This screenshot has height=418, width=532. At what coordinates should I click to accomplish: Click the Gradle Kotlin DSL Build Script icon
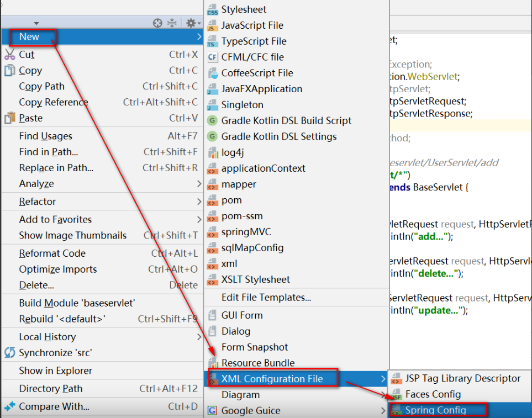(x=212, y=120)
